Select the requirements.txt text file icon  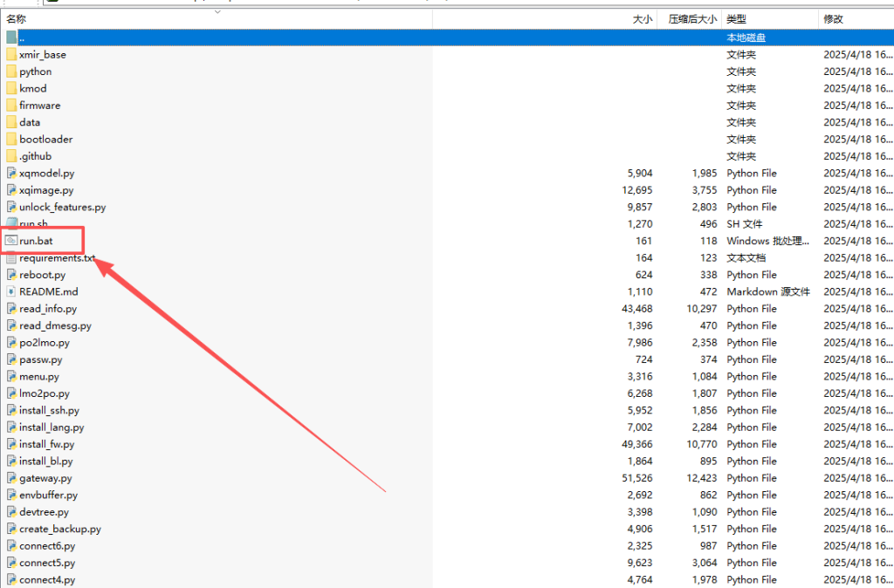pos(11,258)
